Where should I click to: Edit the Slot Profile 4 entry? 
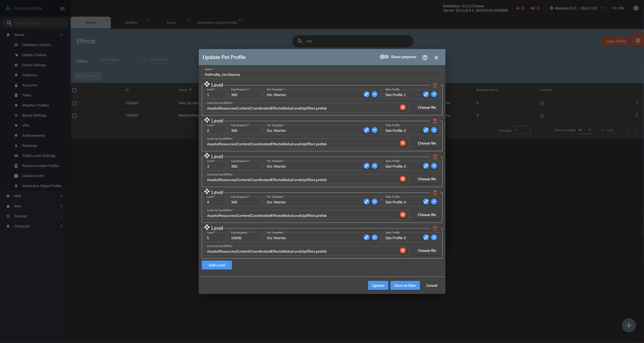click(x=426, y=202)
